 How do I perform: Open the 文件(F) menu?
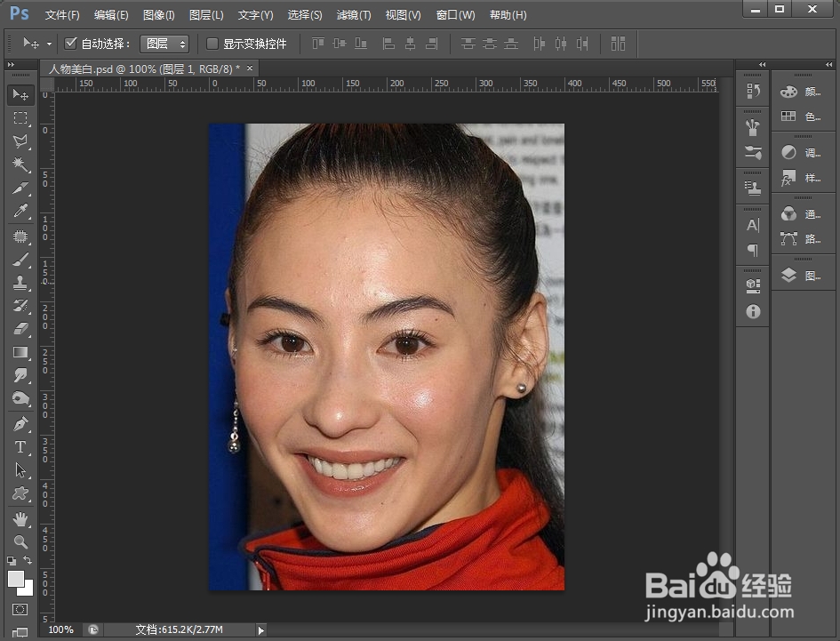[x=62, y=15]
